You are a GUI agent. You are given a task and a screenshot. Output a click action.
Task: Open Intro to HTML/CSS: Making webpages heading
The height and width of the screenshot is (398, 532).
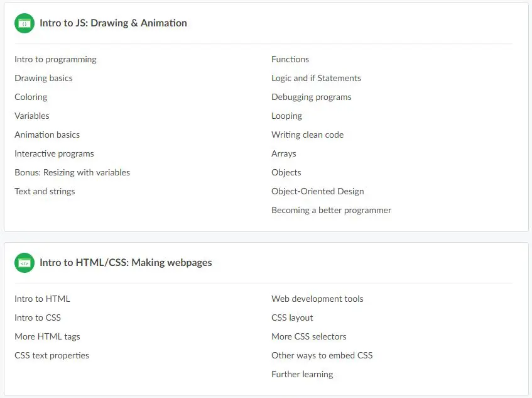126,263
